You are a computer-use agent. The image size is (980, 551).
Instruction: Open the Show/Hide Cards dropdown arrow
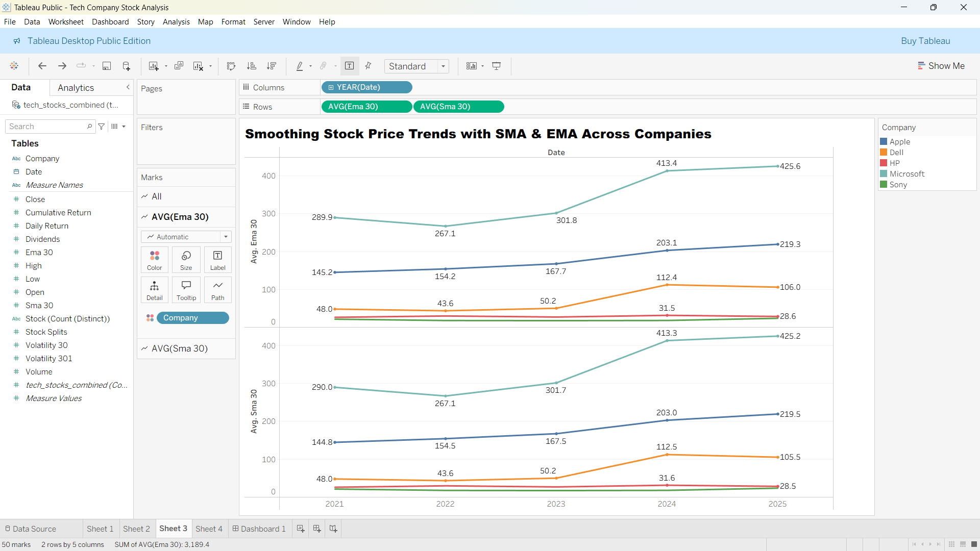[x=482, y=66]
